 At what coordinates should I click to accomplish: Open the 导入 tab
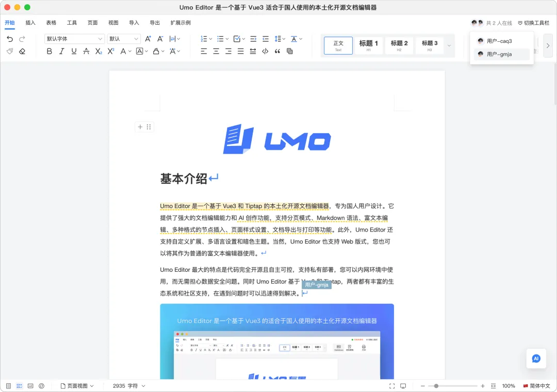point(134,23)
